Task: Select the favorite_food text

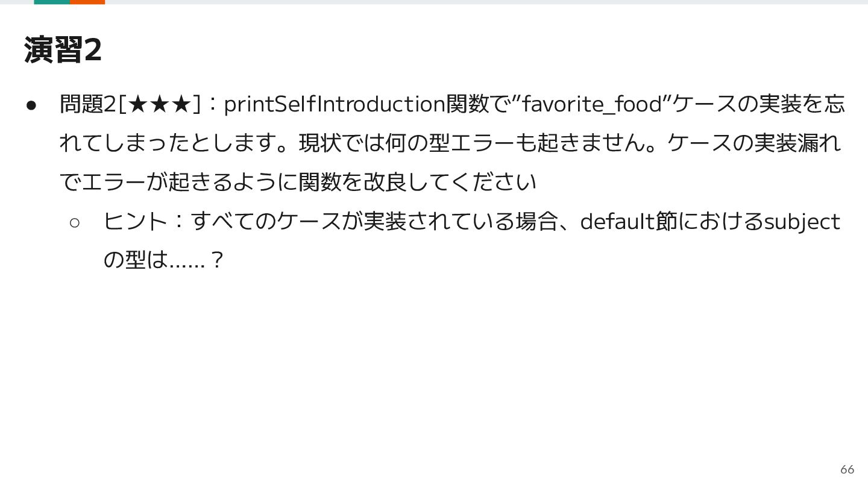Action: 592,105
